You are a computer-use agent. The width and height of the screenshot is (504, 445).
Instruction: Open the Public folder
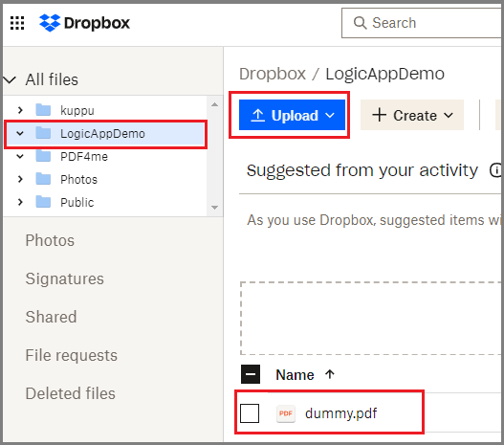pos(77,203)
